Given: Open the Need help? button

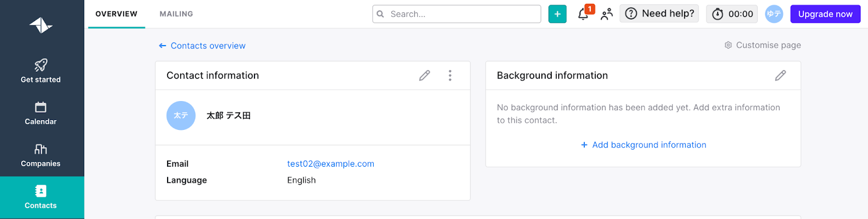Looking at the screenshot, I should point(659,14).
